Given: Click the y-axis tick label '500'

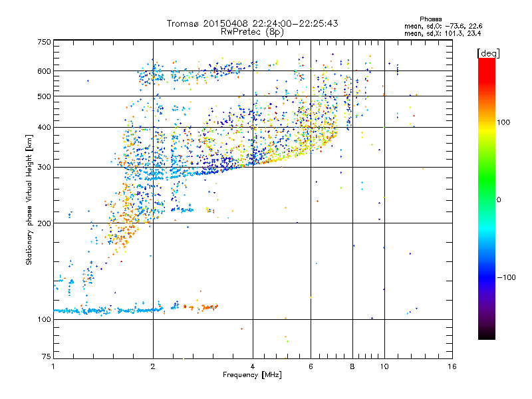Looking at the screenshot, I should tap(45, 96).
